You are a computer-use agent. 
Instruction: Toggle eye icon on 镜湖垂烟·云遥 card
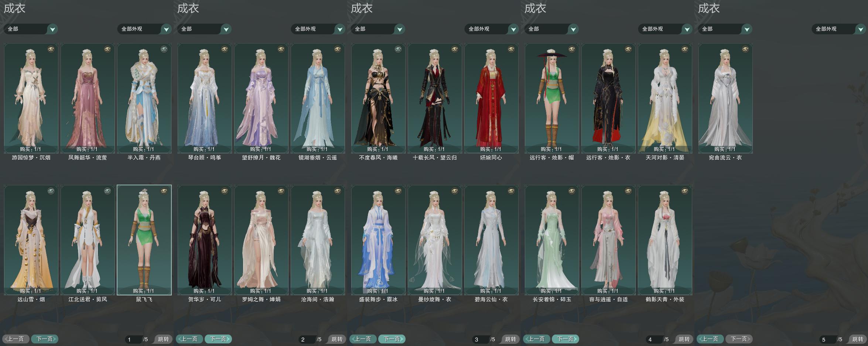click(338, 49)
